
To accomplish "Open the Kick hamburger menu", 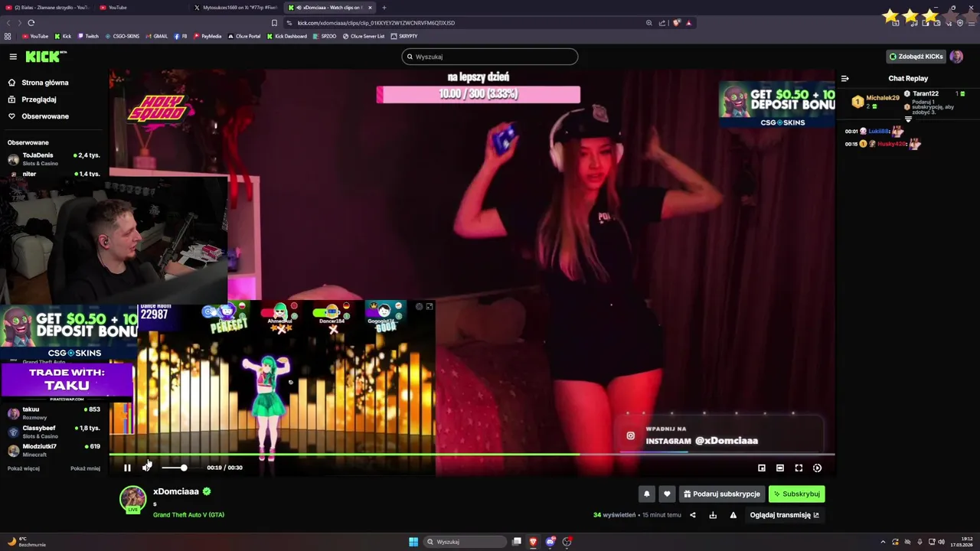I will point(13,57).
